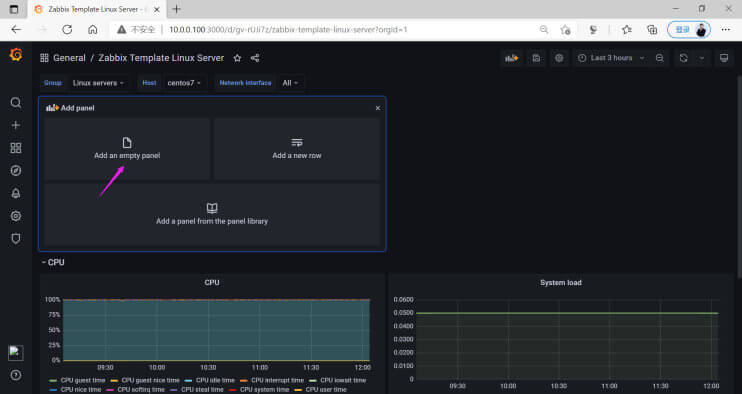Image resolution: width=742 pixels, height=394 pixels.
Task: Open a new browser tab
Action: 177,9
